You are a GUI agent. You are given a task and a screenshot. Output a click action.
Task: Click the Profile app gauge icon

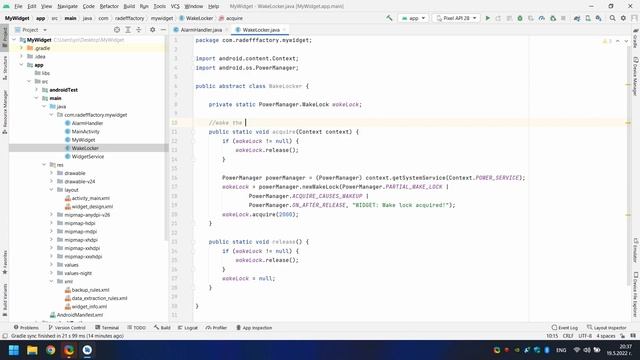pyautogui.click(x=542, y=18)
